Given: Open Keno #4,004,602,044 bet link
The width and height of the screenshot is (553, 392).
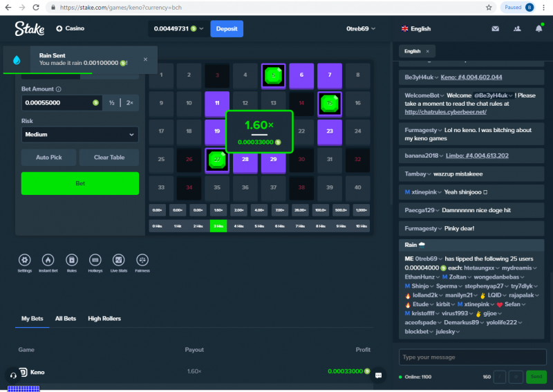Looking at the screenshot, I should (471, 77).
